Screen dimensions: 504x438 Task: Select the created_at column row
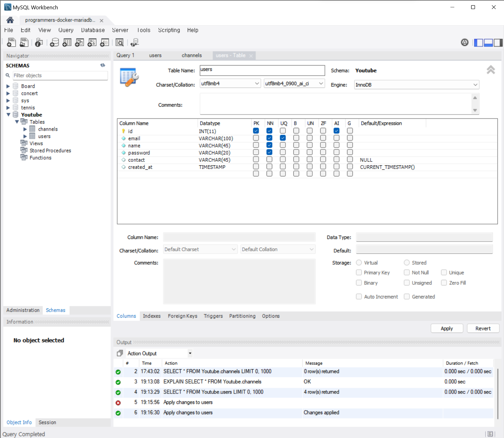[x=307, y=167]
